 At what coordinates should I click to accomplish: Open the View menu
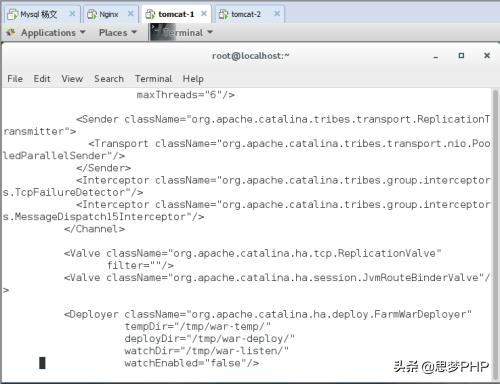pos(72,79)
